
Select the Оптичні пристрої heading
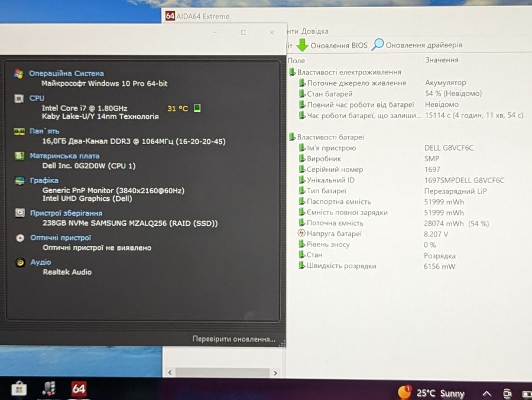61,238
